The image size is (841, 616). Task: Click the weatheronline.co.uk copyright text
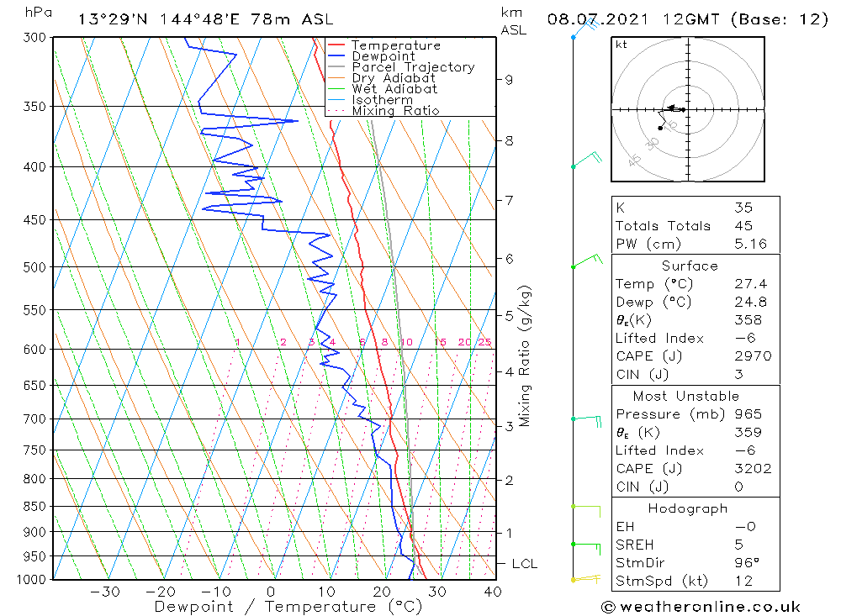pyautogui.click(x=701, y=607)
